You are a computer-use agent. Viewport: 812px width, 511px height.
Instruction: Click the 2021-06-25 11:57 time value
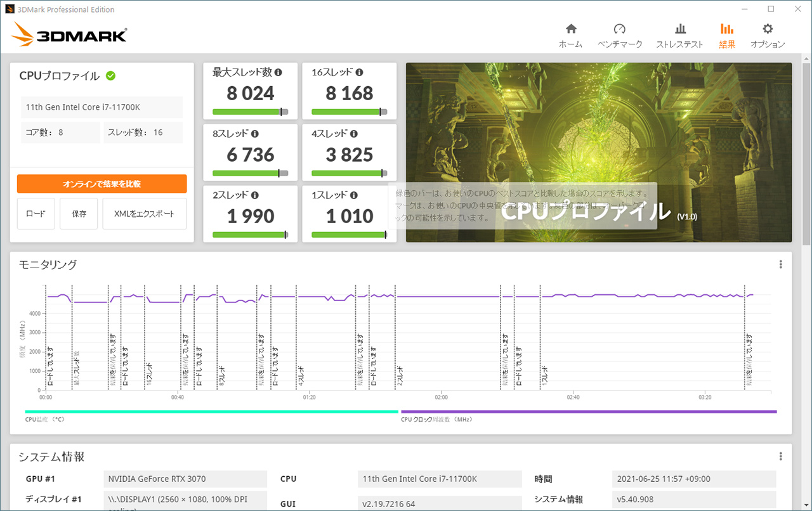[x=694, y=479]
